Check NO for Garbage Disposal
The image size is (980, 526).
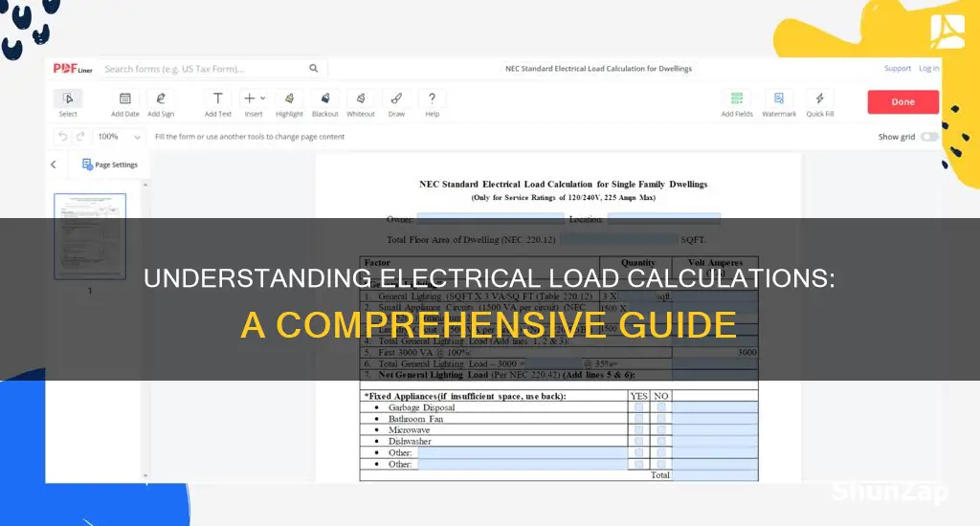661,407
